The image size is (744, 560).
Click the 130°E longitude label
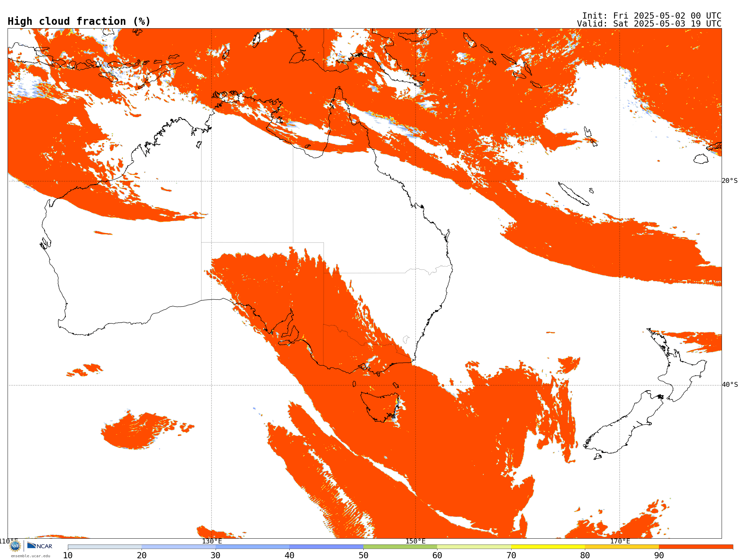coord(212,541)
